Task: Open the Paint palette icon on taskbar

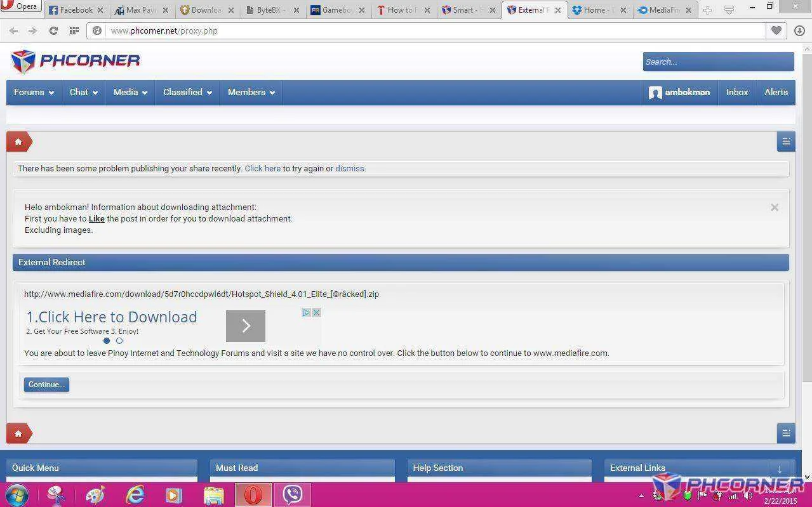Action: click(95, 495)
